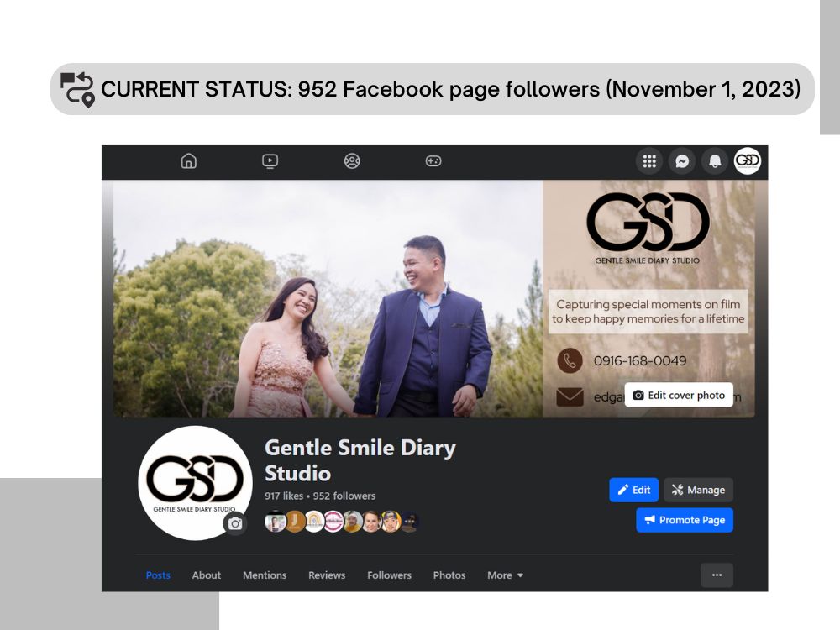Open the notifications bell icon
Screen dimensions: 840x630
pyautogui.click(x=715, y=160)
